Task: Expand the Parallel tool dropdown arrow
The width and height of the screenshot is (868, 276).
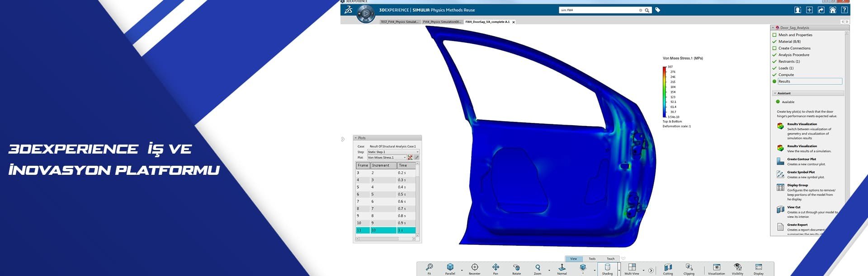Action: tap(462, 270)
